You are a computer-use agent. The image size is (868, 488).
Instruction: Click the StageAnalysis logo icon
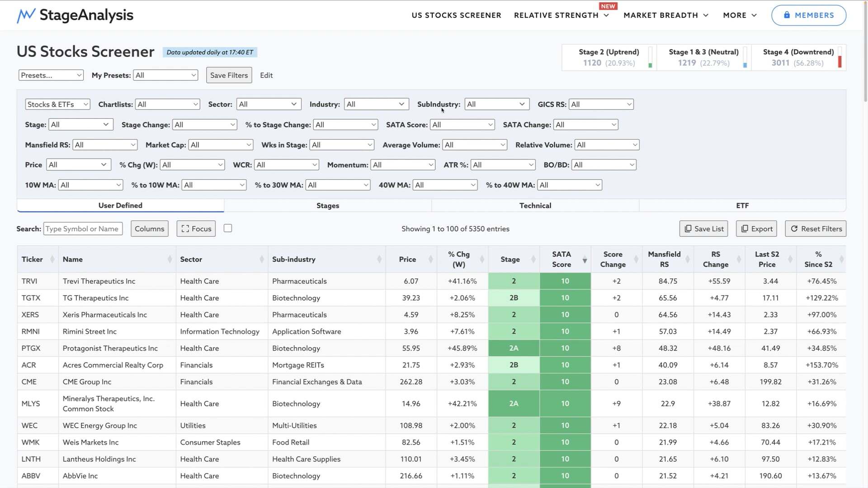click(x=26, y=15)
